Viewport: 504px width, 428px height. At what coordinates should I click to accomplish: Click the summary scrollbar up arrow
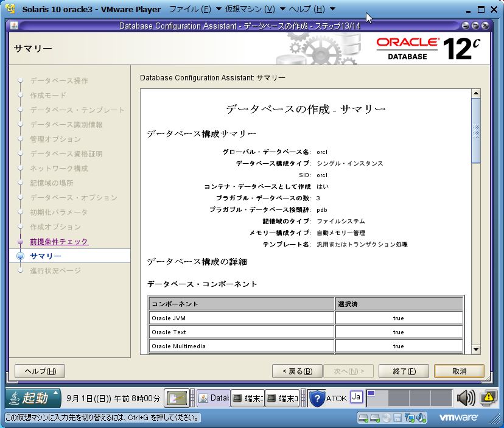(x=476, y=94)
